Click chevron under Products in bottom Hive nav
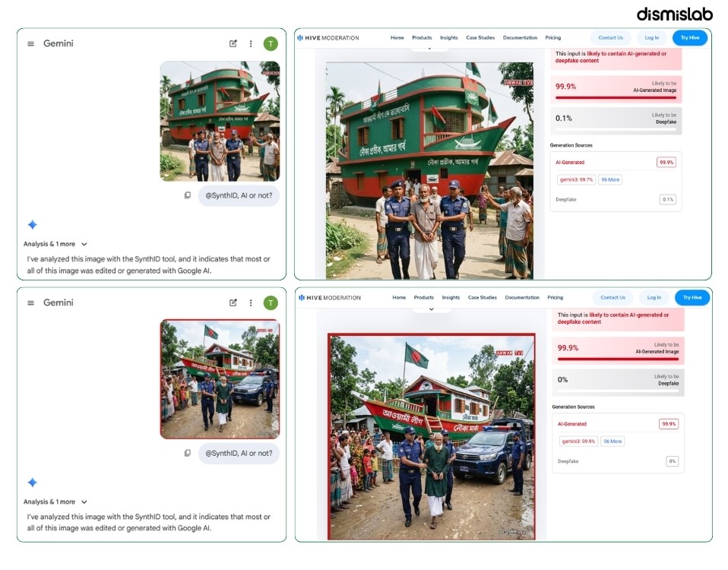 432,309
